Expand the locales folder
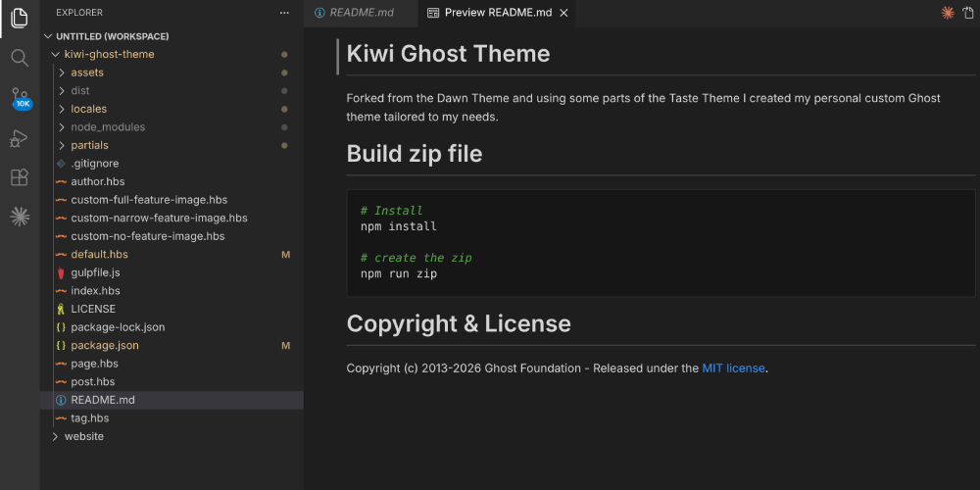Viewport: 980px width, 490px height. 171,109
